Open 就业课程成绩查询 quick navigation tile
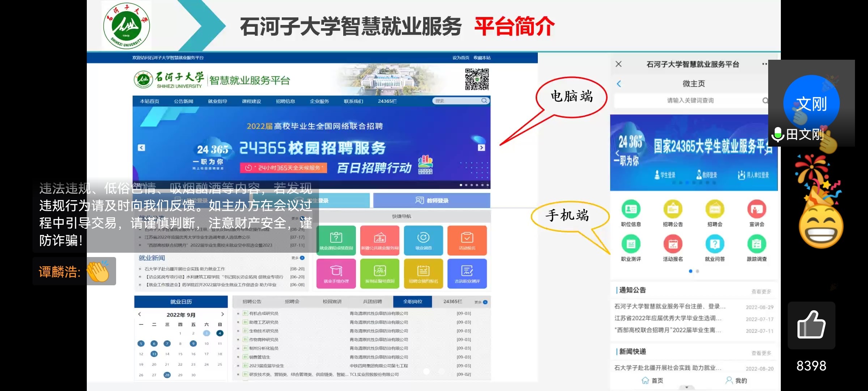Image resolution: width=868 pixels, height=391 pixels. 336,240
